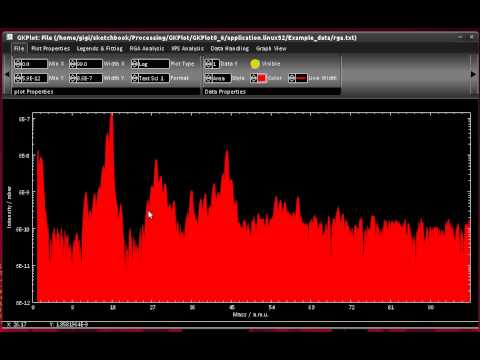Open the Legends & Fitting tab

click(x=100, y=49)
